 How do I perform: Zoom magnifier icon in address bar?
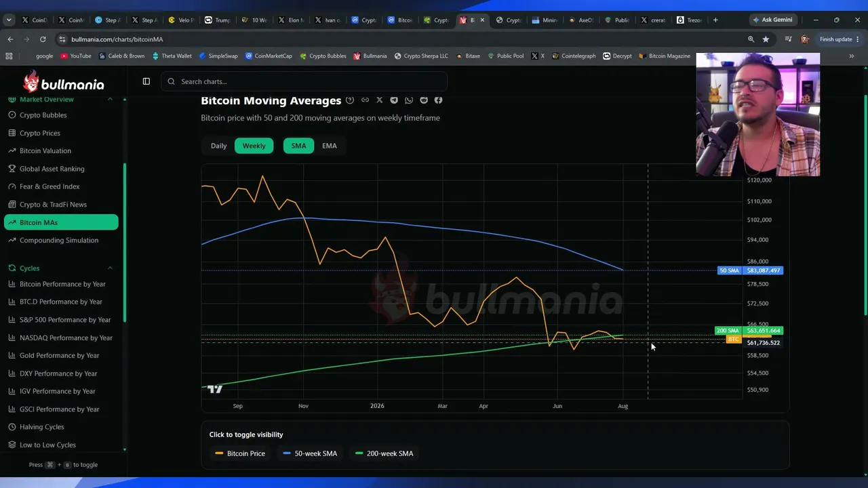coord(751,39)
